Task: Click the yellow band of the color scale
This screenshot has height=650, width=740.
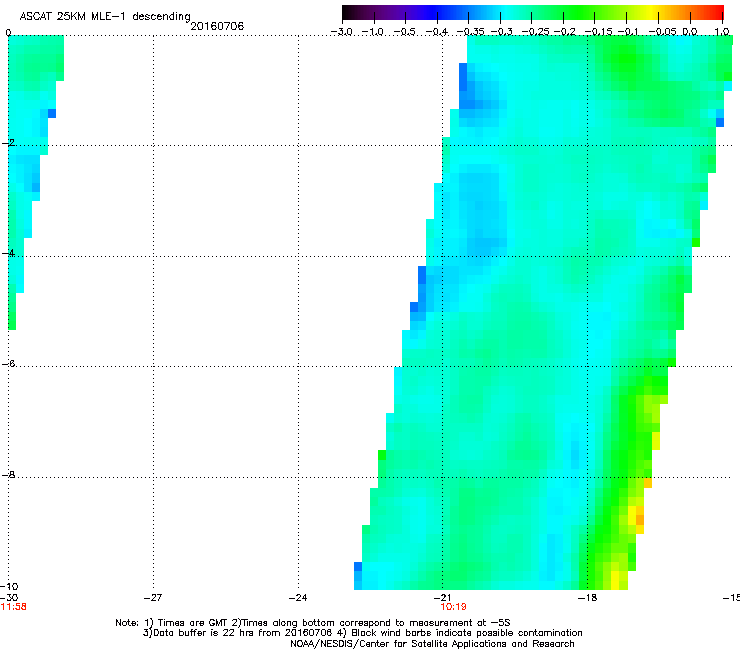Action: (x=654, y=12)
